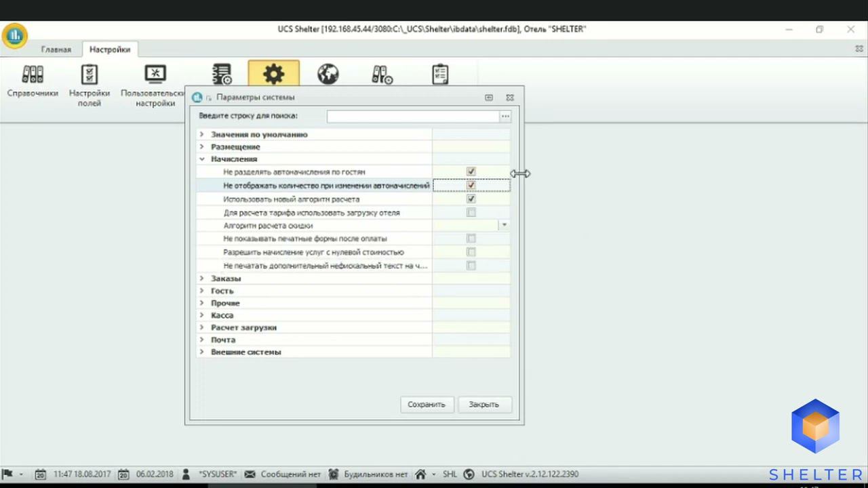This screenshot has width=868, height=488.
Task: Click the Закрыть button
Action: (x=484, y=404)
